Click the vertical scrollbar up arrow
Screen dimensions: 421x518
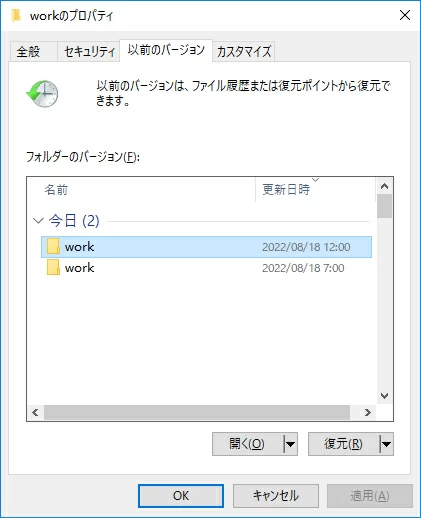384,186
